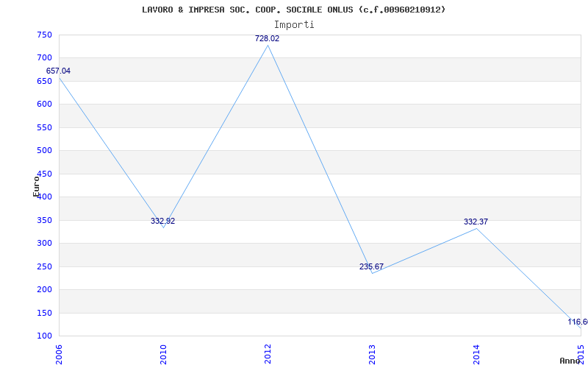
Task: Click x-axis year 2010
Action: pyautogui.click(x=163, y=355)
